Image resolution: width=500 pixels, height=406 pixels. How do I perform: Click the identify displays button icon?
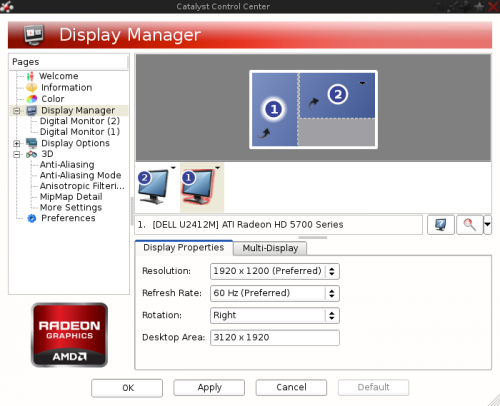441,225
